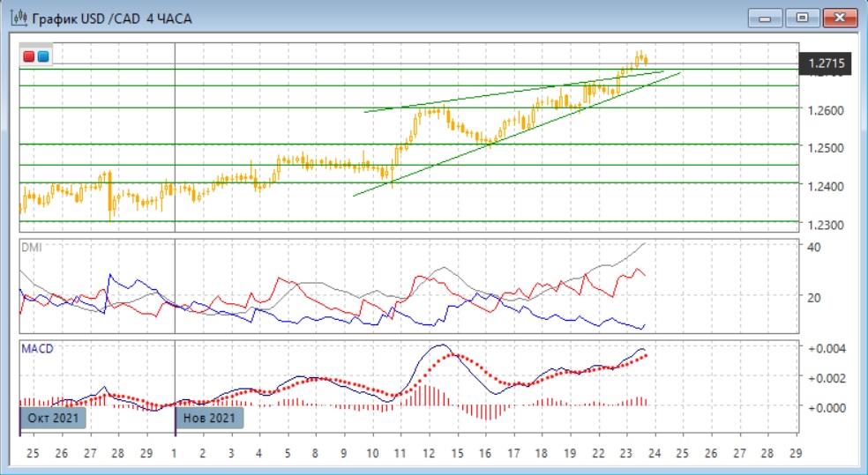The width and height of the screenshot is (868, 475).
Task: Click the 1.2600 price axis label
Action: point(826,110)
